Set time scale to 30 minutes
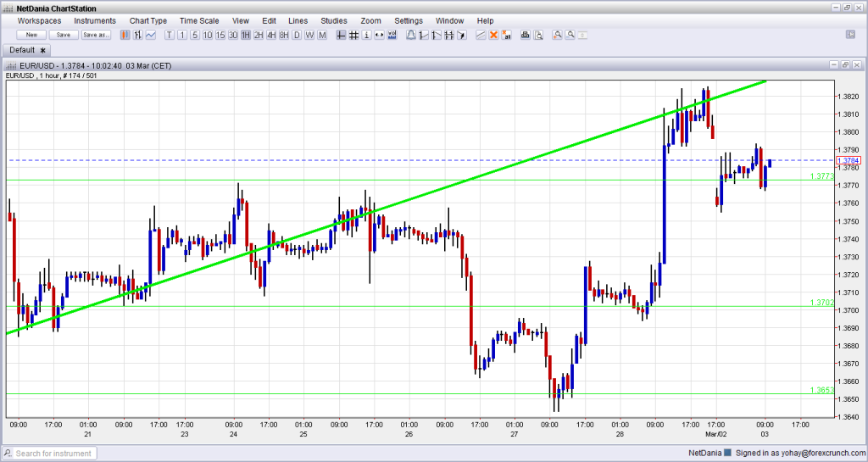This screenshot has height=462, width=868. pos(233,35)
